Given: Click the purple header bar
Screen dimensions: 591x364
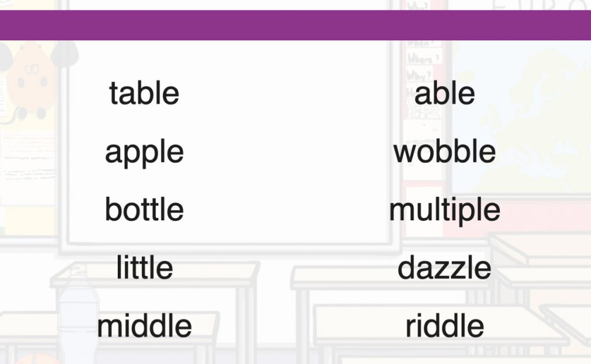Looking at the screenshot, I should (x=295, y=25).
